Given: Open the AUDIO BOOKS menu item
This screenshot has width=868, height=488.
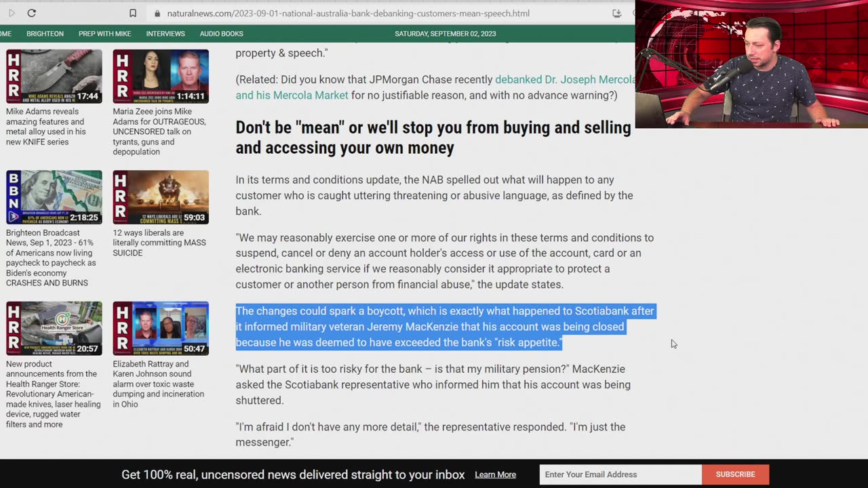Looking at the screenshot, I should click(221, 33).
